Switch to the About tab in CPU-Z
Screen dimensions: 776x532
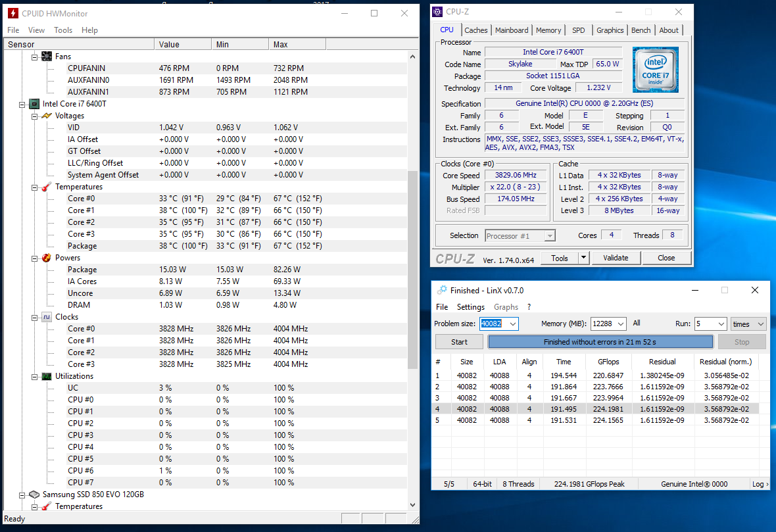669,30
